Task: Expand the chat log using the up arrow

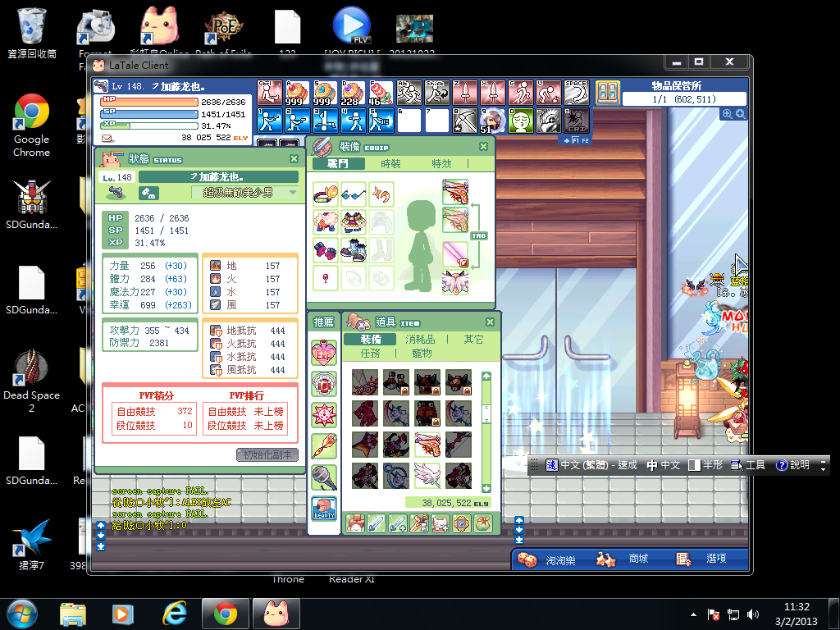Action: tap(101, 526)
